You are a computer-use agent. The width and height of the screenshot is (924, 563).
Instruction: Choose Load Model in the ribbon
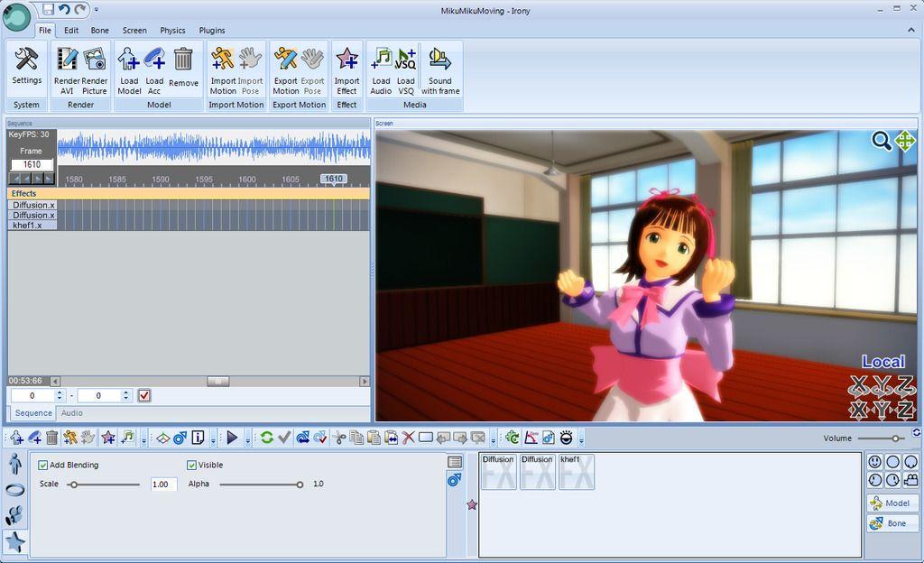tap(129, 71)
